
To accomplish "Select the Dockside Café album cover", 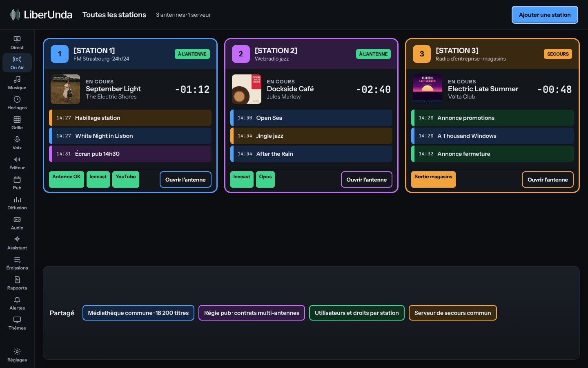I will click(247, 89).
